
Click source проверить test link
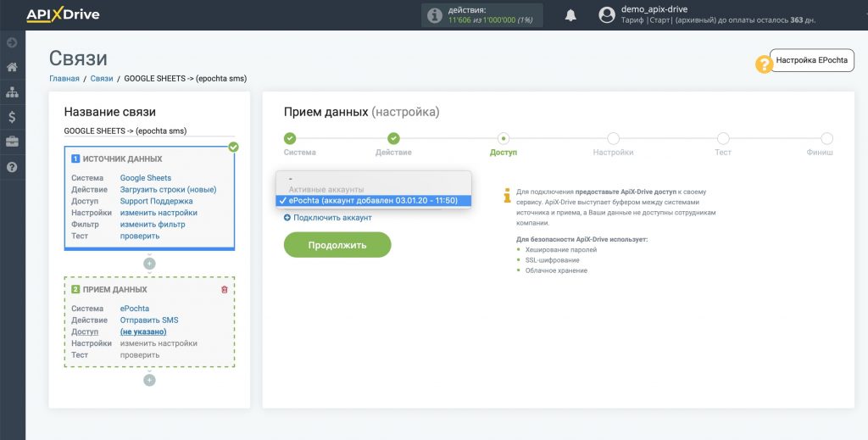coord(140,236)
